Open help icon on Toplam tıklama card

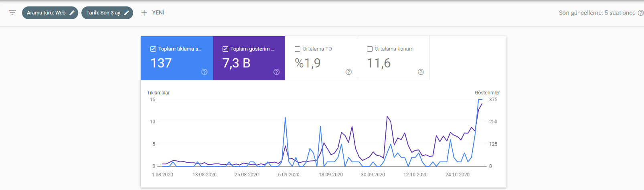[x=204, y=72]
